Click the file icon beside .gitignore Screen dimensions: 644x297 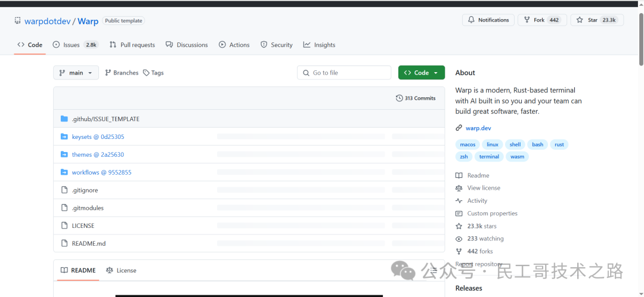(64, 190)
